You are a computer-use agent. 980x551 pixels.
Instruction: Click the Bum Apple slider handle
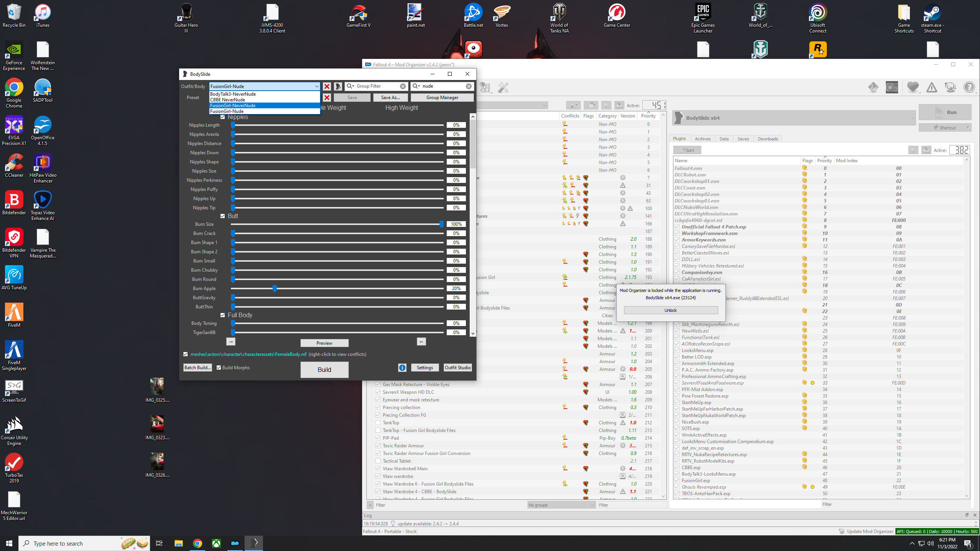pos(274,289)
